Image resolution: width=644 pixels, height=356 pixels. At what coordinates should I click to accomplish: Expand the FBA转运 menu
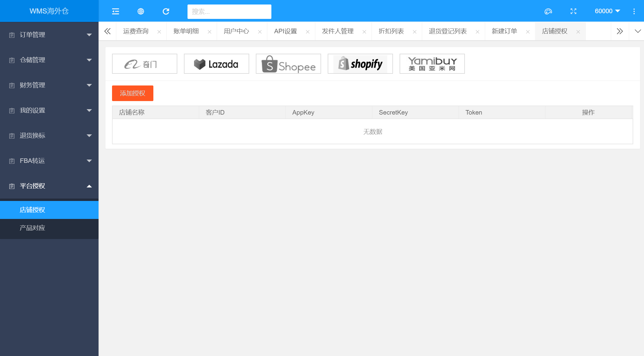point(49,161)
